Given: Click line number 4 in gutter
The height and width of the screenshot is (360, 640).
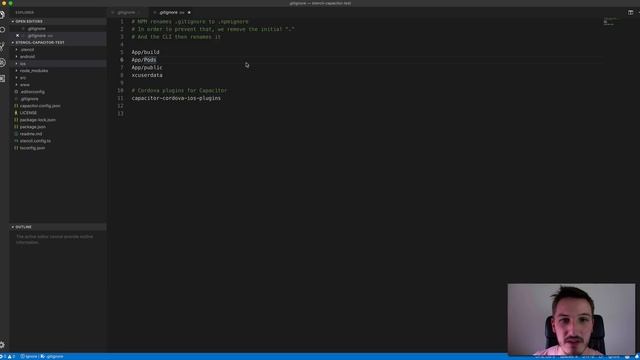Looking at the screenshot, I should (122, 44).
